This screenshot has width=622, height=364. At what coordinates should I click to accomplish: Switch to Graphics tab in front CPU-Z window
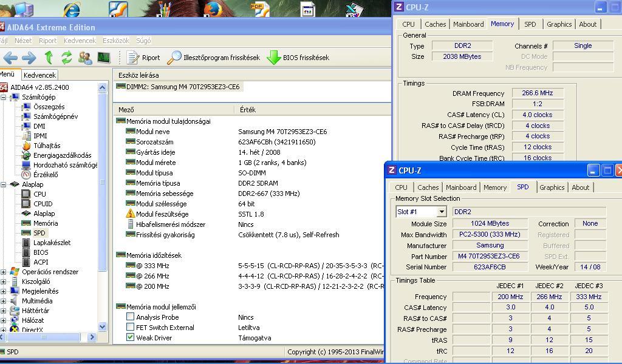point(552,187)
